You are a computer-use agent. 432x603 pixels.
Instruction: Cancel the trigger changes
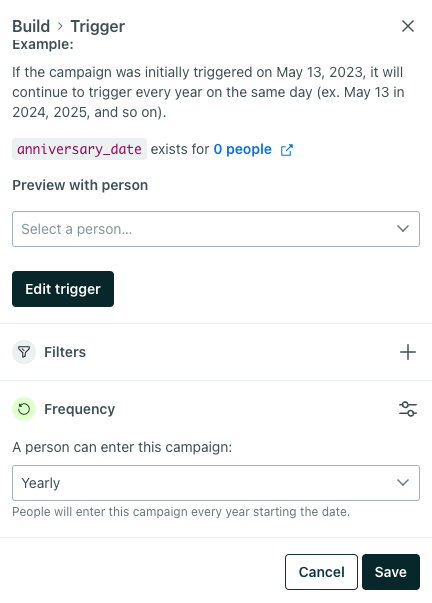[321, 572]
